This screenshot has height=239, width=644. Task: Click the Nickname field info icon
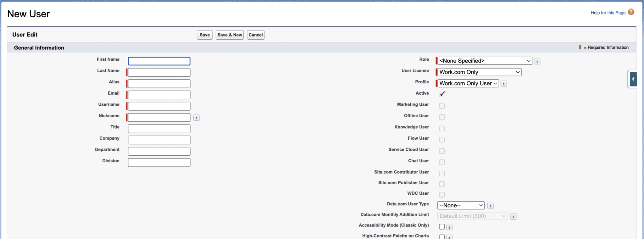coord(196,118)
